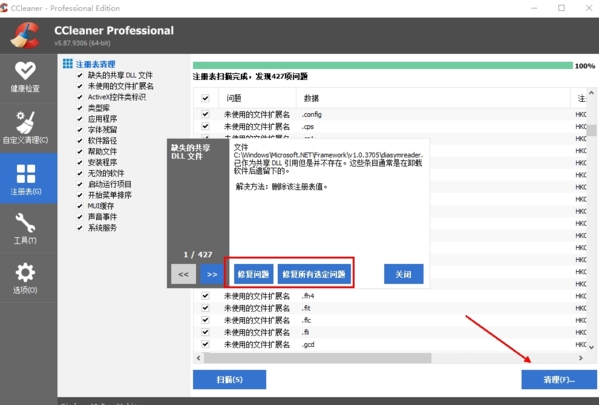Select the .config data cell

312,114
